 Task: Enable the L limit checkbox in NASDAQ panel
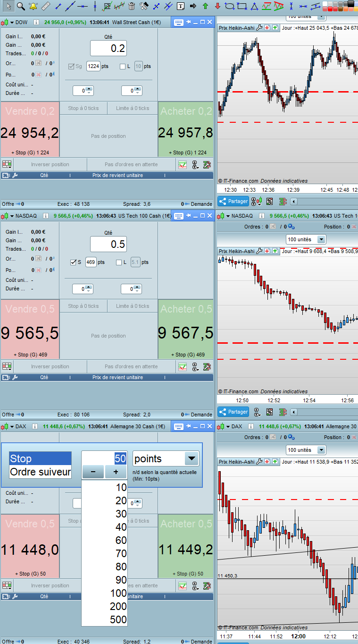tap(119, 262)
